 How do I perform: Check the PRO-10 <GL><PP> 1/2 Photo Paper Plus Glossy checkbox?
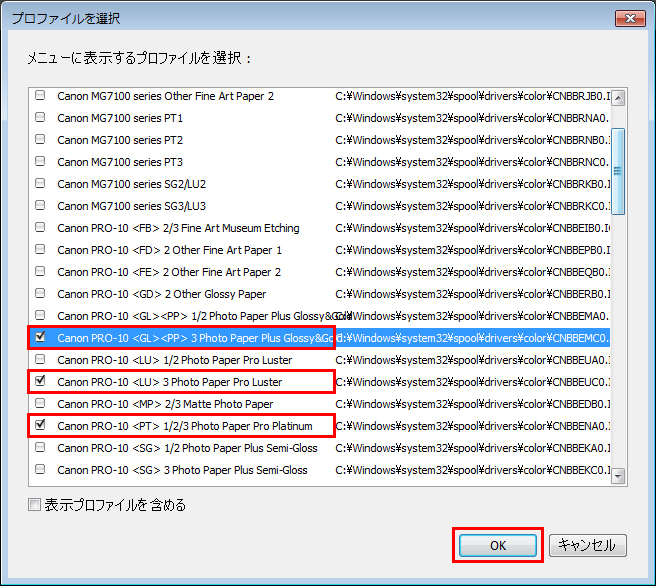click(40, 315)
